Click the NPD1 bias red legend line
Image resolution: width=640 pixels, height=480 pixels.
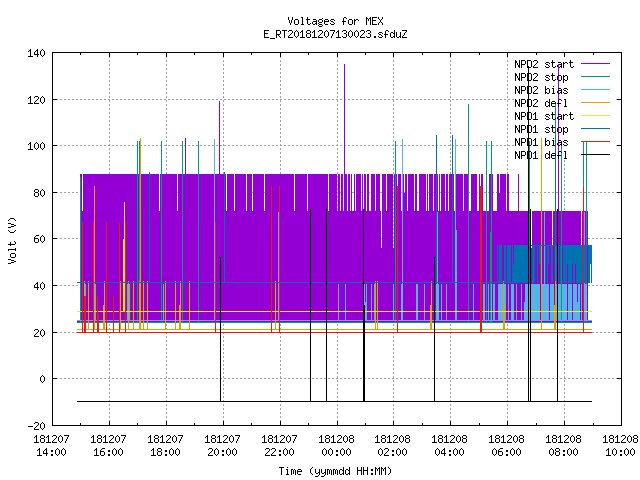tap(595, 142)
